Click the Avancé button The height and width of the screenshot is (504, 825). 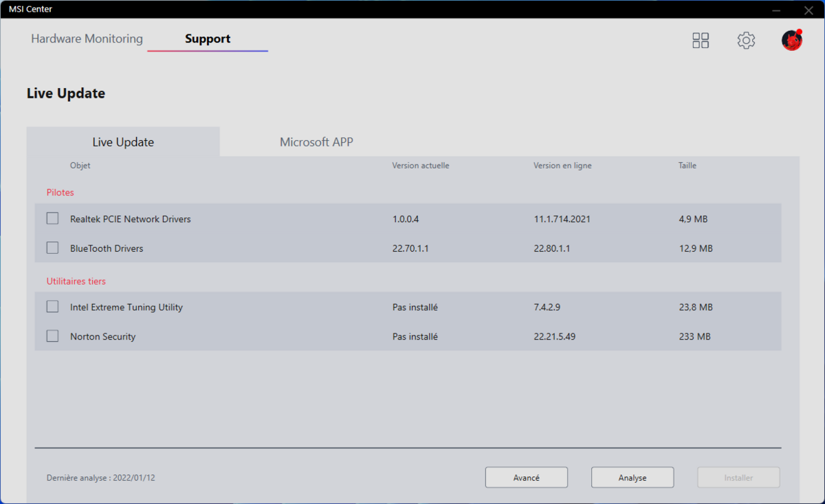pyautogui.click(x=527, y=477)
